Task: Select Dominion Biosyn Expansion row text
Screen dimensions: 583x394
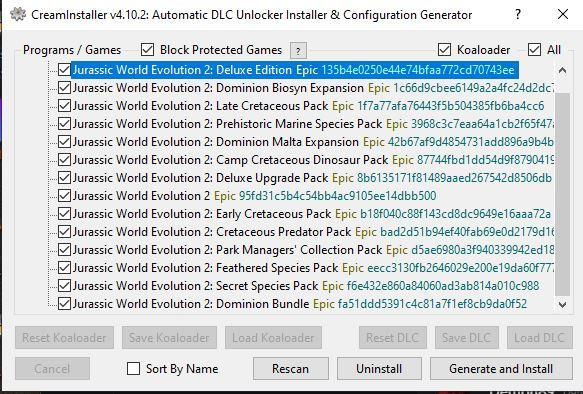Action: click(x=313, y=88)
